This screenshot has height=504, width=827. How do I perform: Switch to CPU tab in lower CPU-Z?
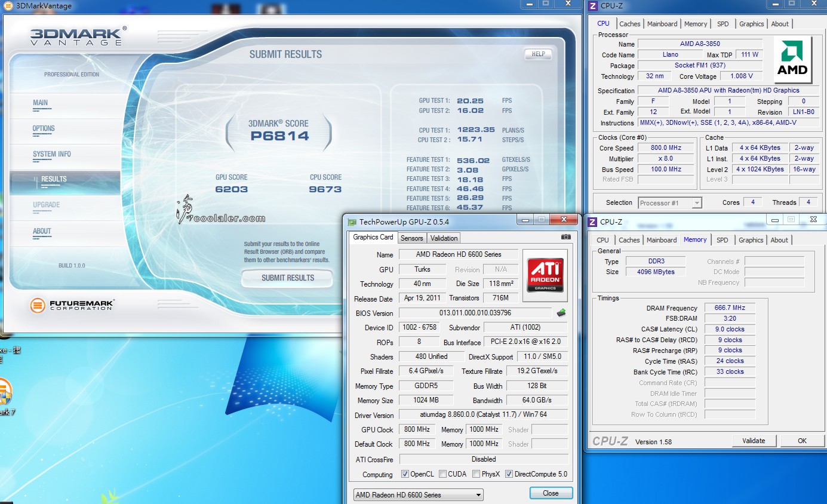coord(603,240)
